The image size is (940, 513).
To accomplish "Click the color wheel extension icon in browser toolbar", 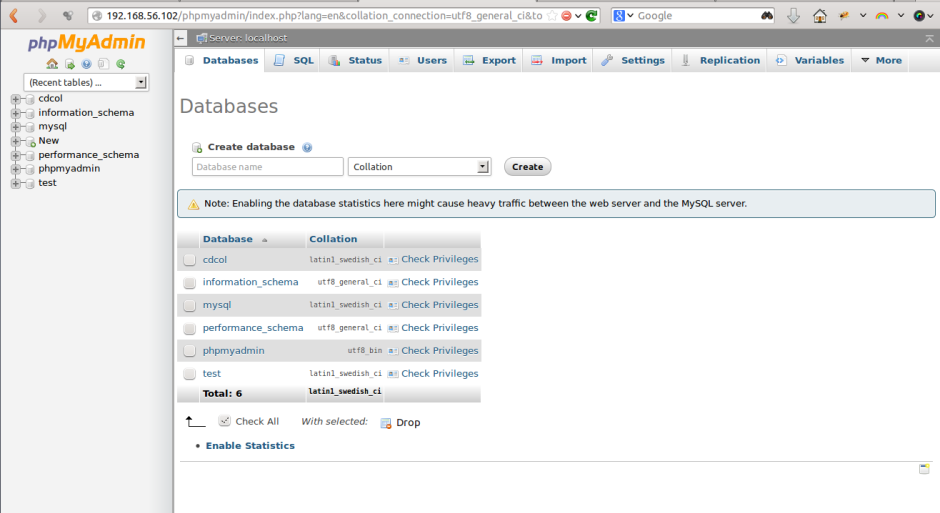I will click(919, 16).
